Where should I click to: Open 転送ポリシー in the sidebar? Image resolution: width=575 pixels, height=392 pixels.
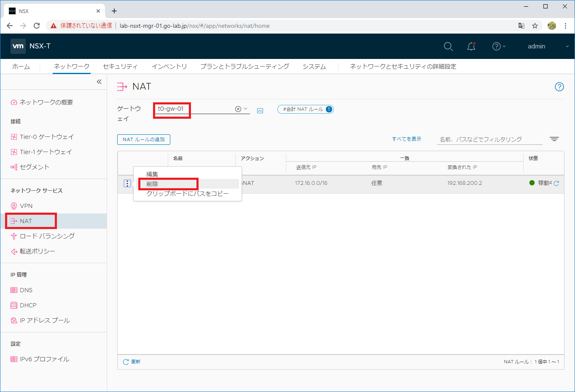(33, 251)
